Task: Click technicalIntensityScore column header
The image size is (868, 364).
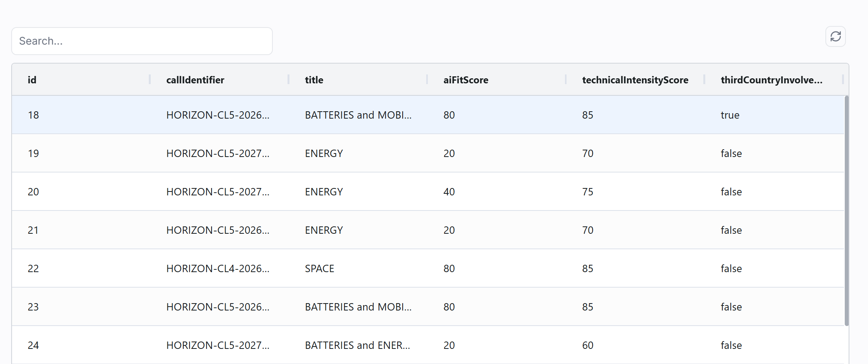Action: pos(635,80)
